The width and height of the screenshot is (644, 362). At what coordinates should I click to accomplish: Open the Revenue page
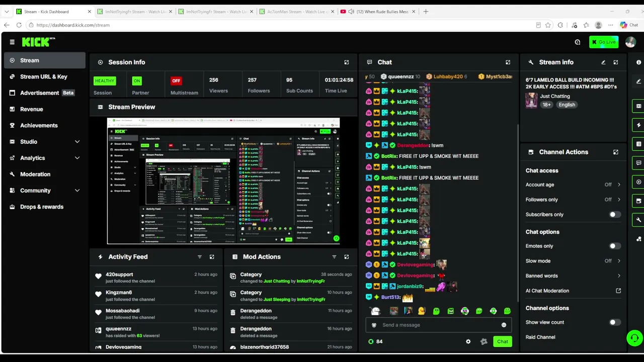[45, 109]
